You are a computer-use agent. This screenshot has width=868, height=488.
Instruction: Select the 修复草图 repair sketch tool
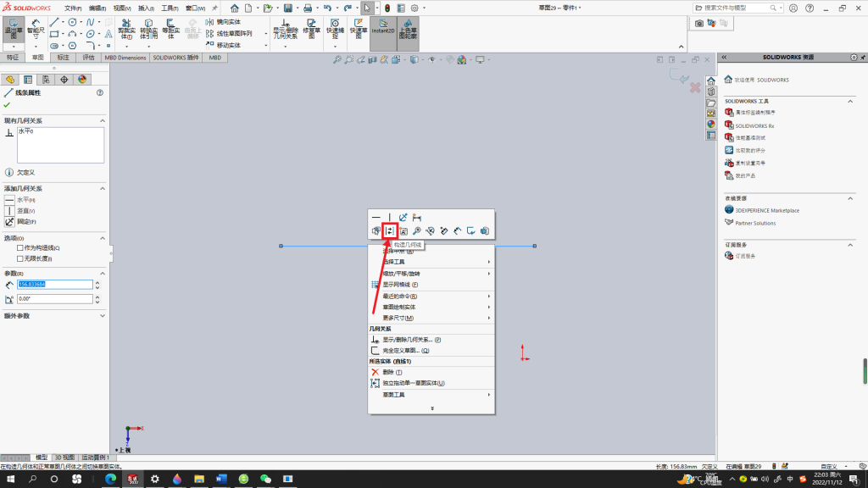coord(312,29)
